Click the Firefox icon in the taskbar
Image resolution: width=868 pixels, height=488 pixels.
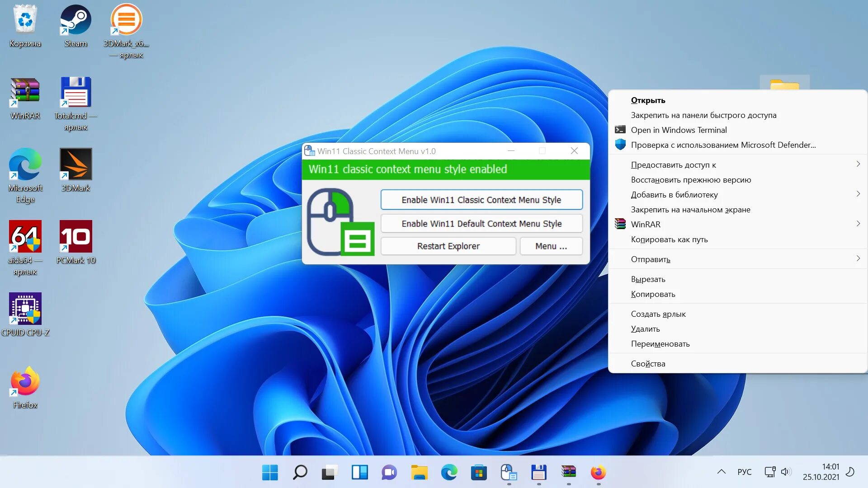coord(598,473)
